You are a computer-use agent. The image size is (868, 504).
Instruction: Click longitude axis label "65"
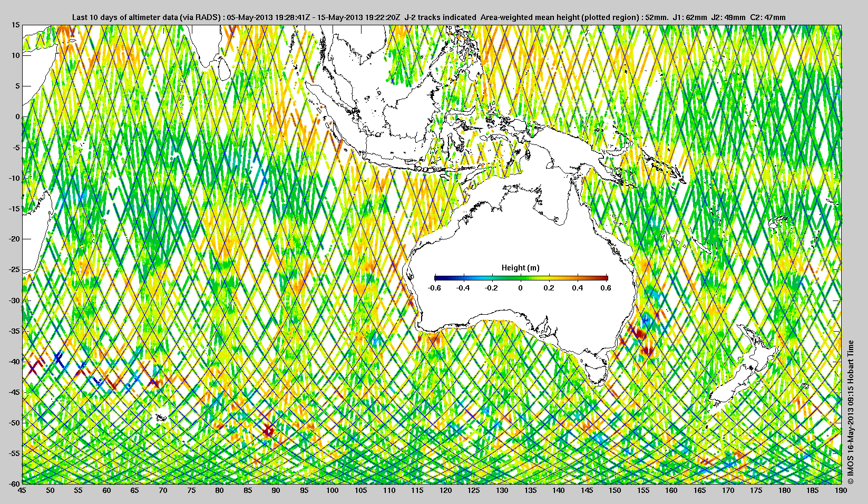click(x=135, y=490)
